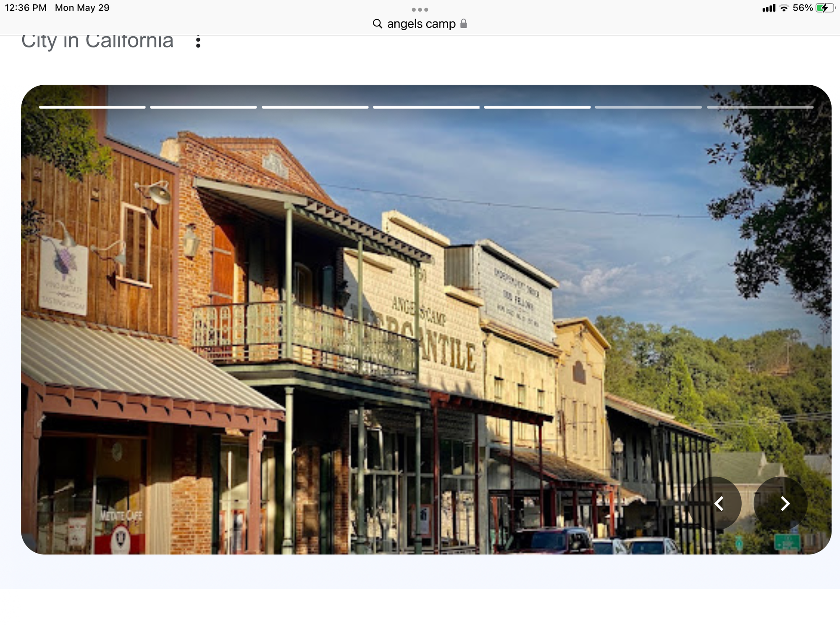Jump to first photo progress segment

[x=92, y=108]
